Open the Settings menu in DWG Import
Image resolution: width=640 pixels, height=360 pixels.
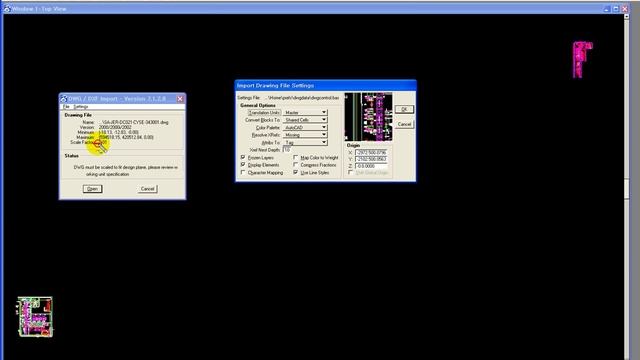[x=81, y=107]
